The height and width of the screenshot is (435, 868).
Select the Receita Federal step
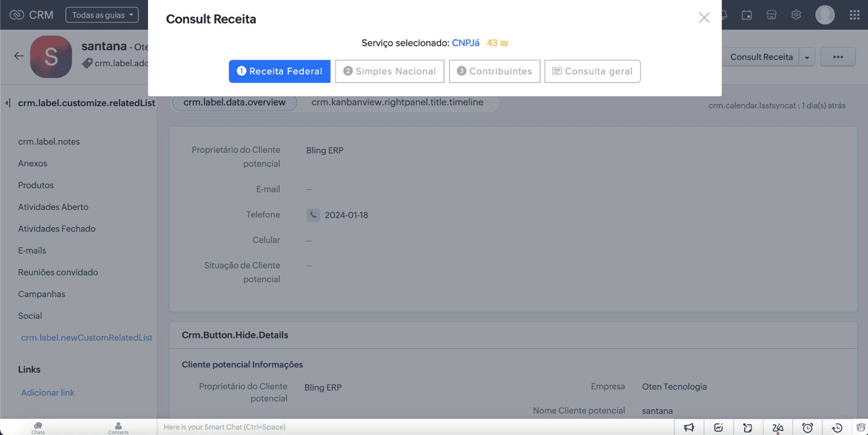[279, 71]
